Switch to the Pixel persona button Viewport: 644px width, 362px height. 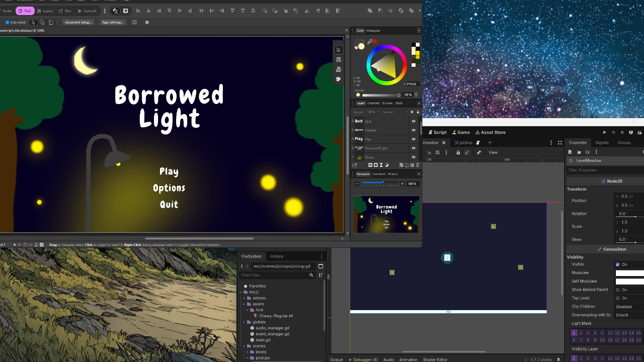(25, 11)
